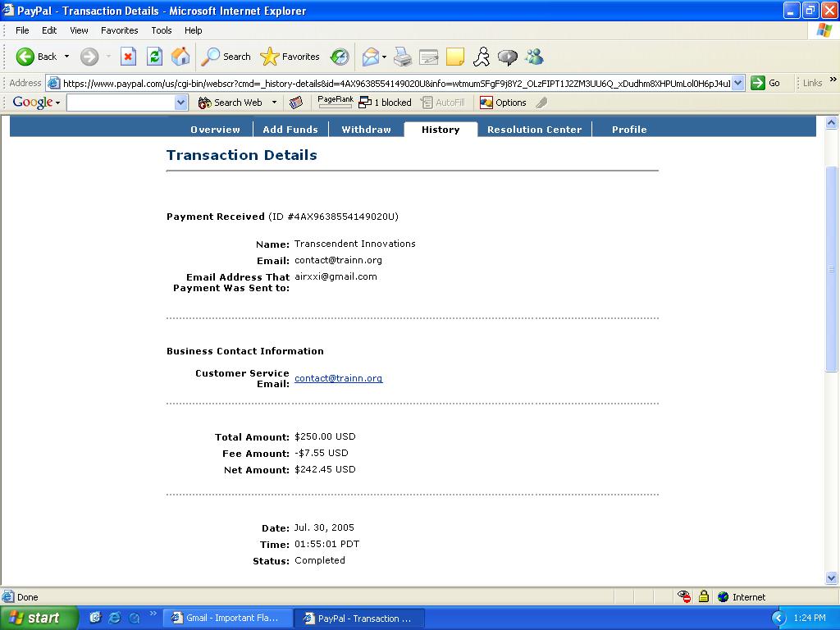Open the Windows Start button
Screen dimensions: 840x630
39,618
